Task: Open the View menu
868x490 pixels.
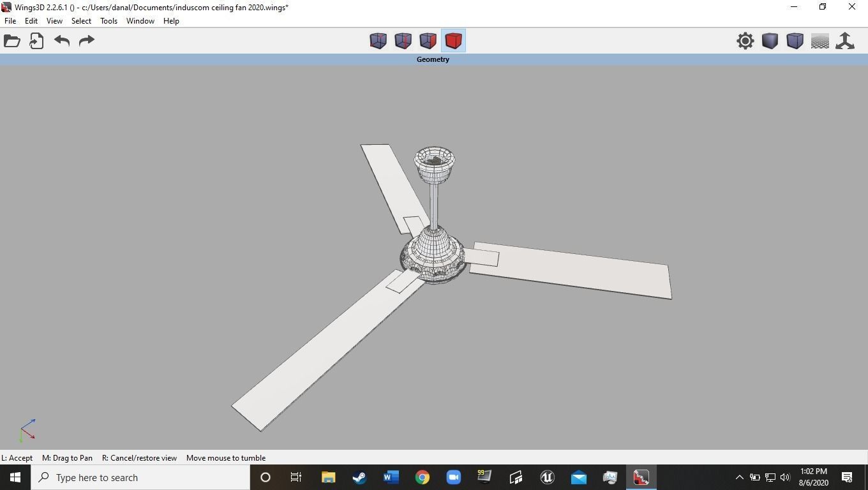Action: click(x=54, y=21)
